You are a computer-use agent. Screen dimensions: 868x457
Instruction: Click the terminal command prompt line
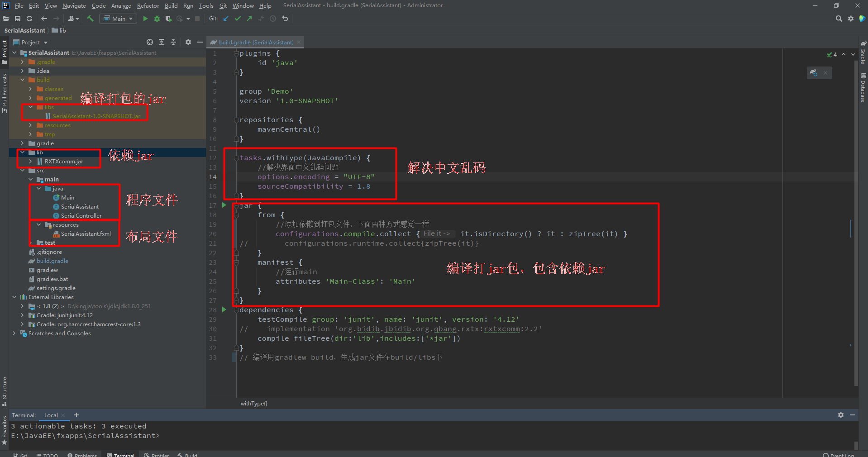coord(86,436)
